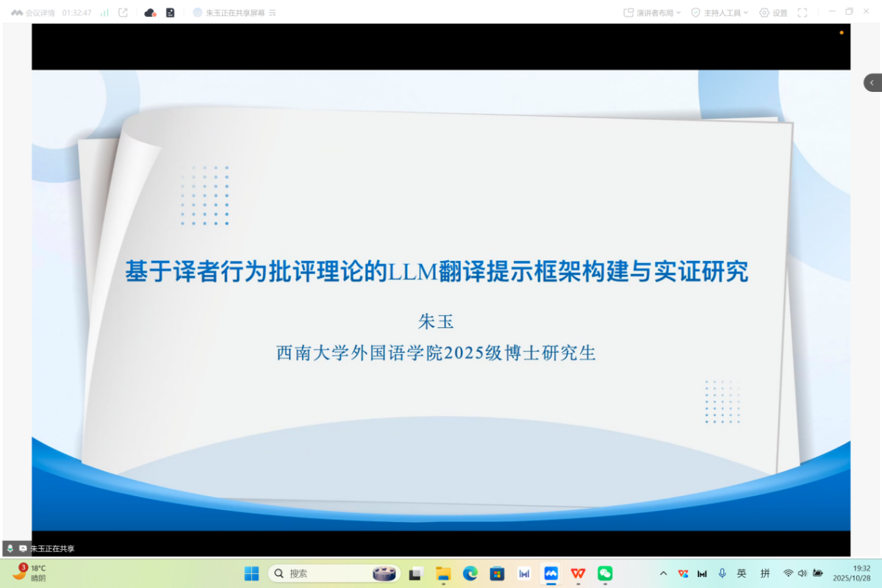Open 设置 settings

point(773,12)
